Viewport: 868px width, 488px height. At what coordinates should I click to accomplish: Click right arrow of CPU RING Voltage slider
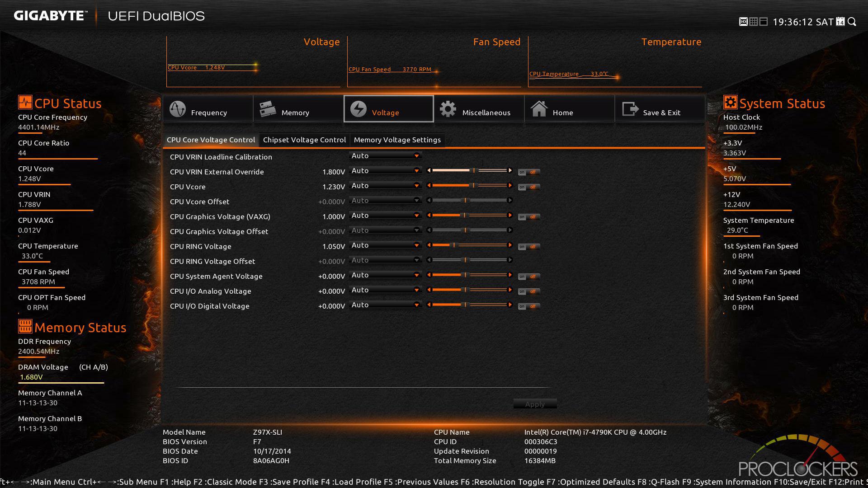510,245
